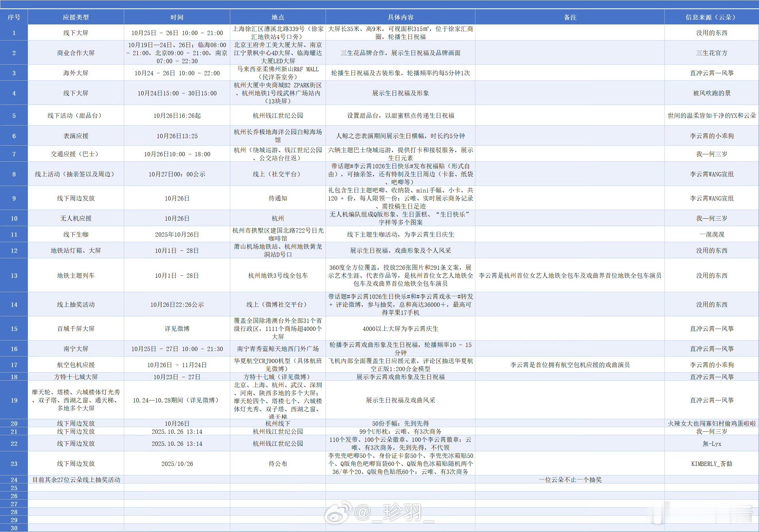Select the 应援类型 column header

(x=76, y=17)
